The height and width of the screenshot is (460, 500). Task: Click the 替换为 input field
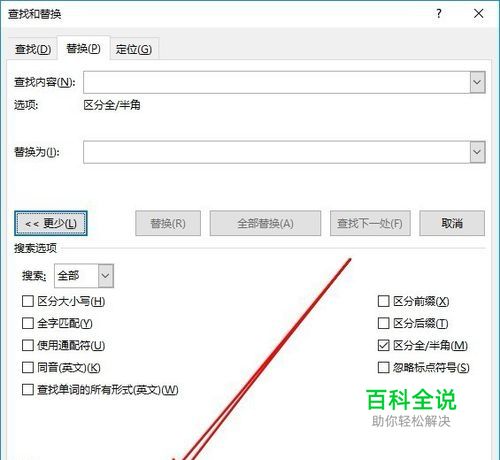click(277, 152)
